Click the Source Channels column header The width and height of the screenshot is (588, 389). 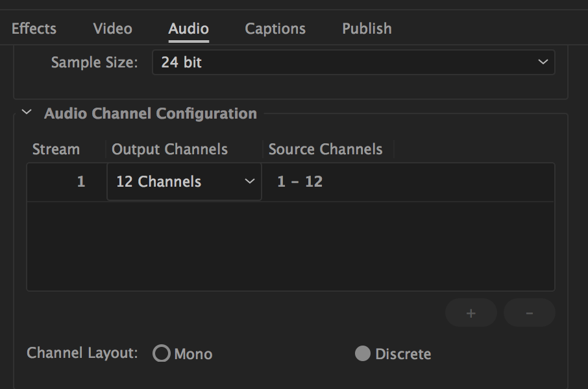(x=325, y=149)
